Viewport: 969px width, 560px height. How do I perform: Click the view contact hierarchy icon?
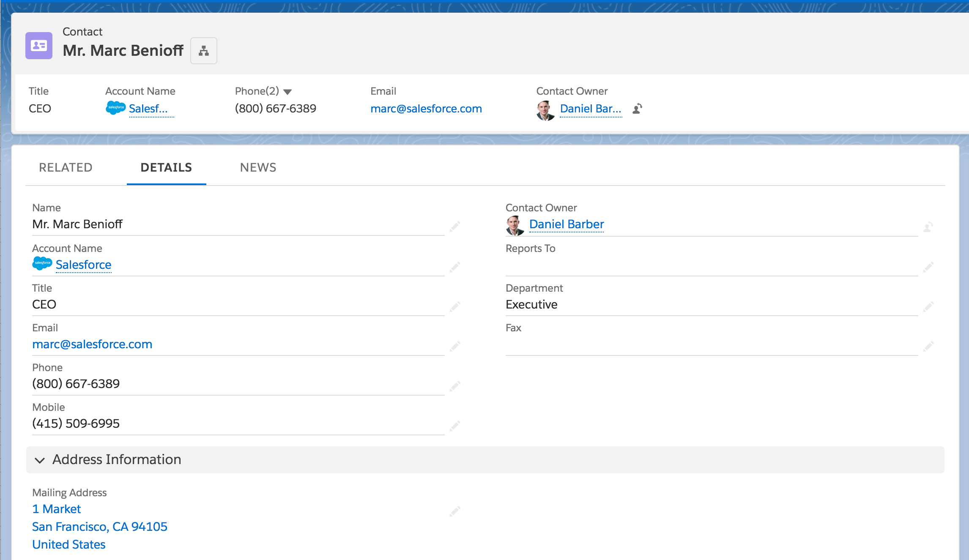pos(204,51)
